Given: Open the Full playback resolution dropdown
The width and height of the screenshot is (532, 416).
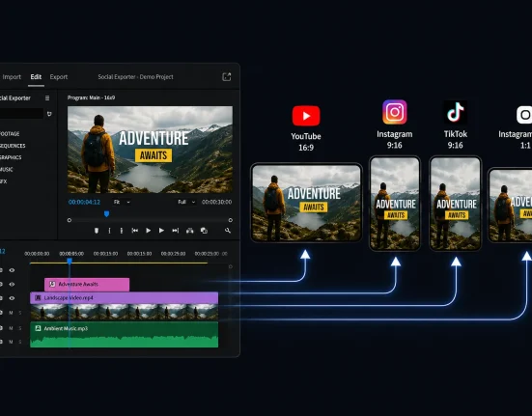Looking at the screenshot, I should [x=186, y=202].
